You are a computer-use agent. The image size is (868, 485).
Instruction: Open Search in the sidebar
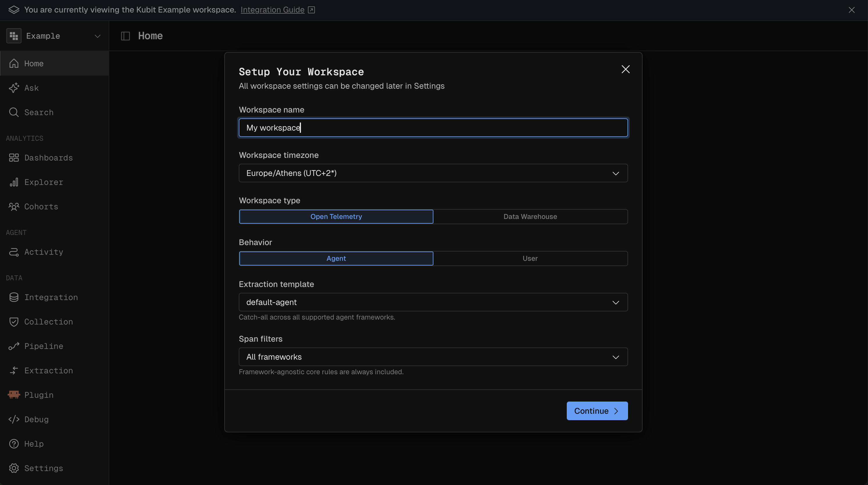click(x=54, y=112)
